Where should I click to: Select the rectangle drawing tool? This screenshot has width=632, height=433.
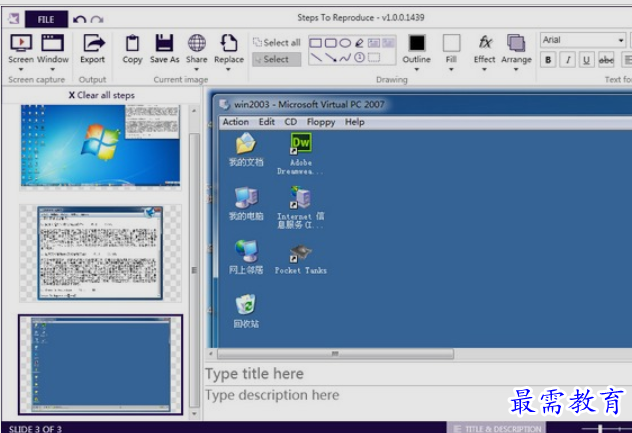pyautogui.click(x=316, y=43)
